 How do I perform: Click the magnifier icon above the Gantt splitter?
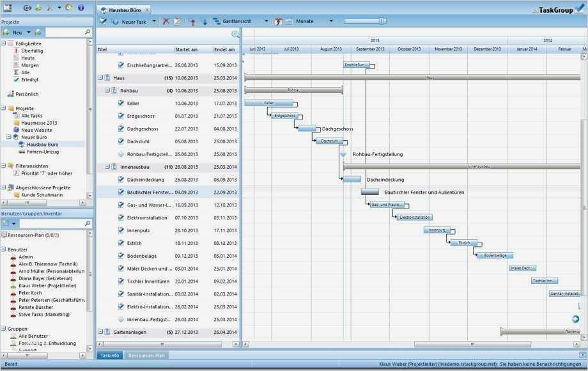click(235, 34)
